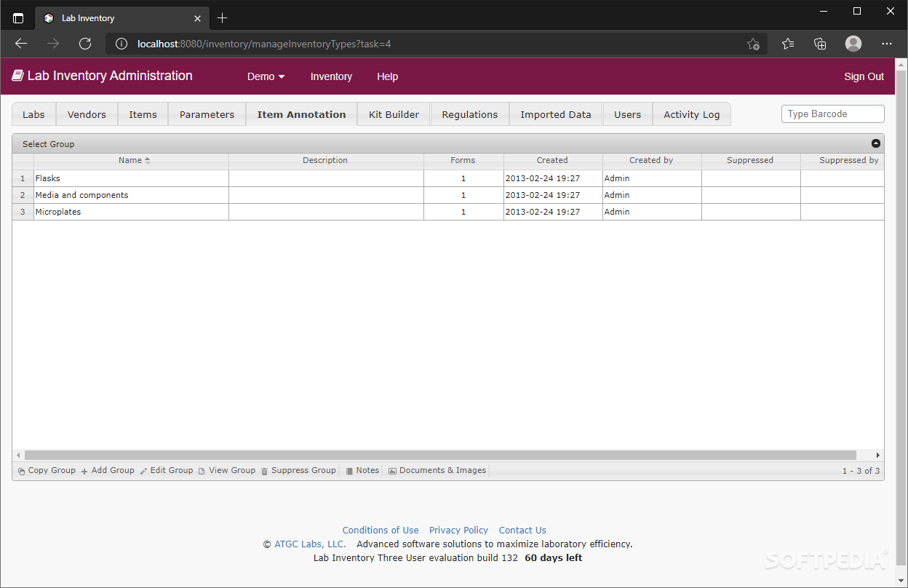Switch to the Items tab
The height and width of the screenshot is (588, 908).
pos(143,114)
